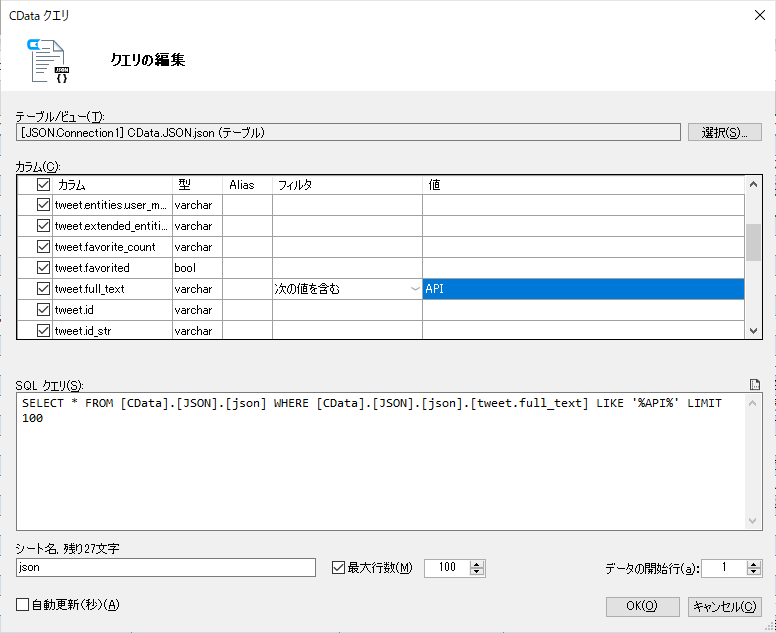
Task: Close the CData query dialog
Action: click(x=760, y=15)
